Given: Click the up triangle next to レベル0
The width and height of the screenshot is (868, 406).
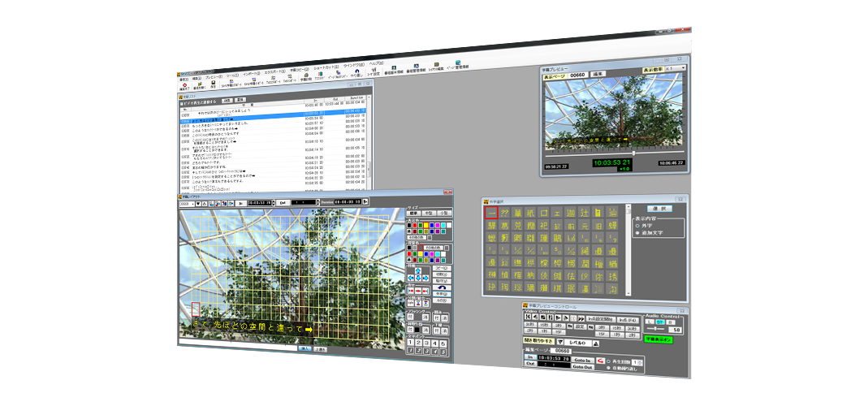Looking at the screenshot, I should pos(596,343).
